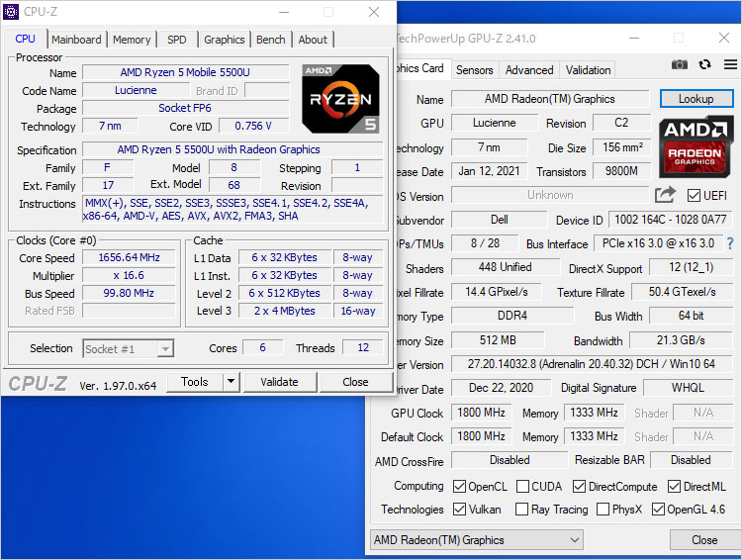
Task: Toggle the PhysX checkbox
Action: click(x=603, y=509)
